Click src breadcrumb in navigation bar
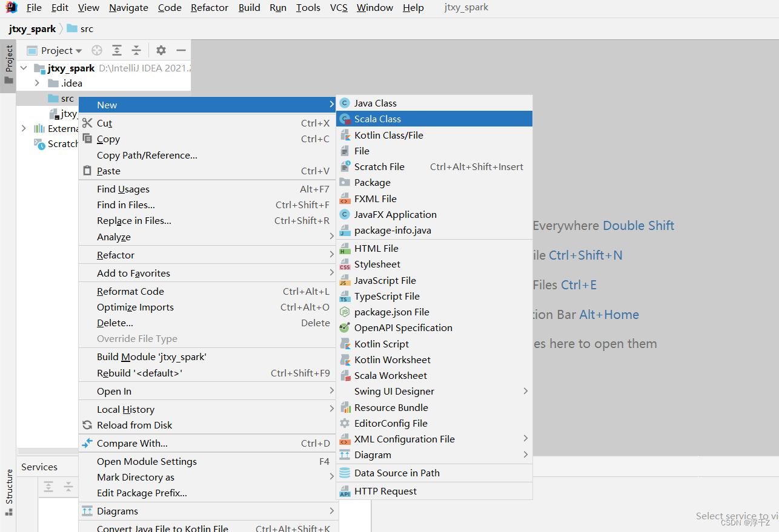This screenshot has height=532, width=779. [x=80, y=28]
